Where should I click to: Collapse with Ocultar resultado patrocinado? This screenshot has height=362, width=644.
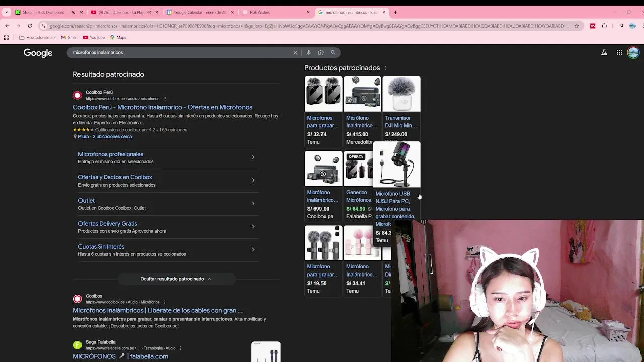[176, 279]
